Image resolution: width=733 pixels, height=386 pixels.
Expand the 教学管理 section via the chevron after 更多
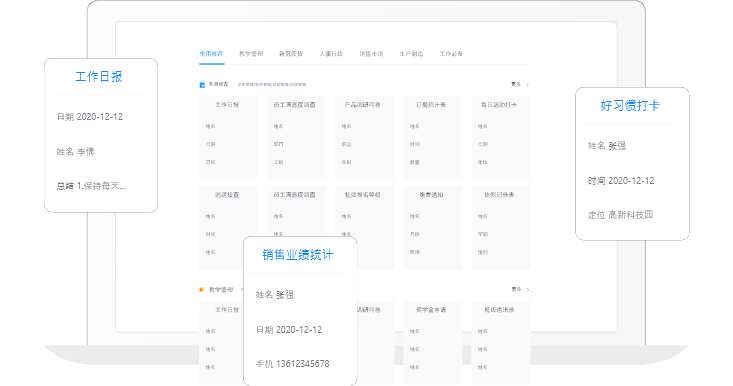(528, 290)
